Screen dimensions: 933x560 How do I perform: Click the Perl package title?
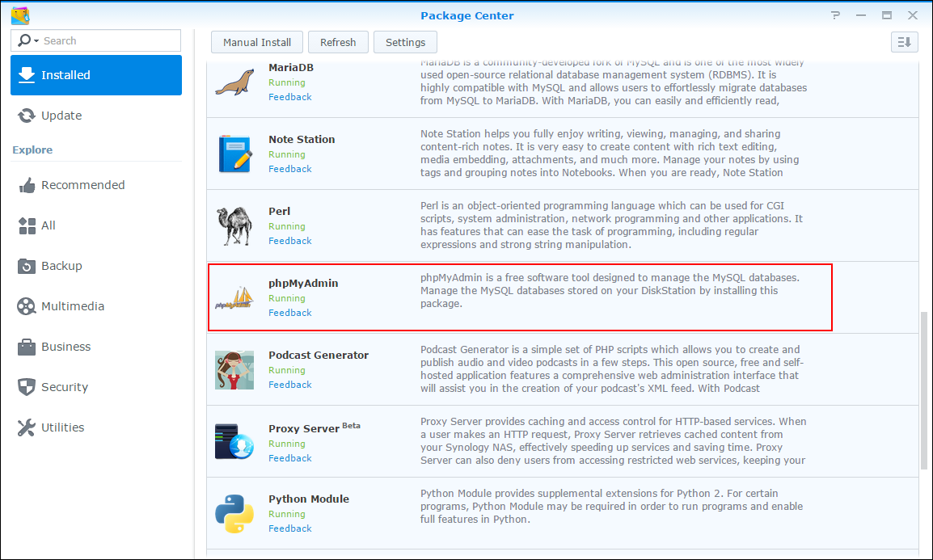point(279,211)
